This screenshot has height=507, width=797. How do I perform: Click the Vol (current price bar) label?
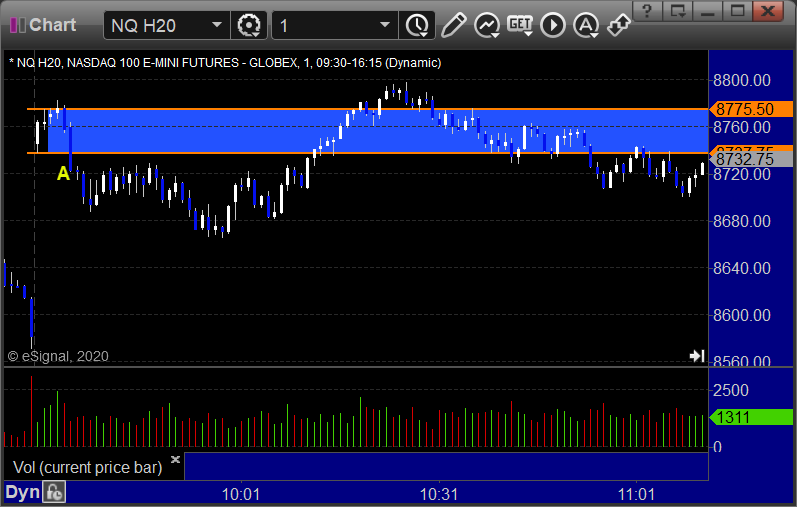(87, 467)
